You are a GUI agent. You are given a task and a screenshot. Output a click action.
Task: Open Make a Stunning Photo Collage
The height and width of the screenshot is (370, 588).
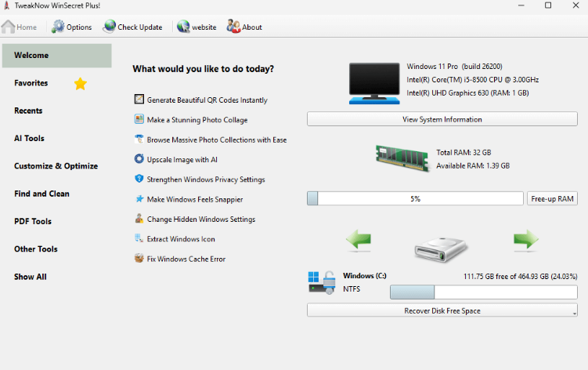tap(197, 120)
